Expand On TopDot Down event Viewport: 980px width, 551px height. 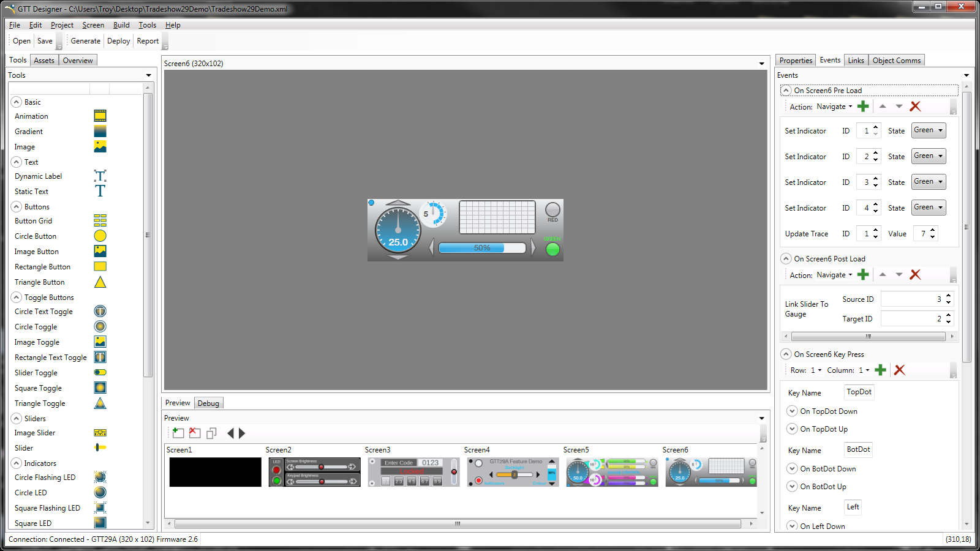click(792, 411)
